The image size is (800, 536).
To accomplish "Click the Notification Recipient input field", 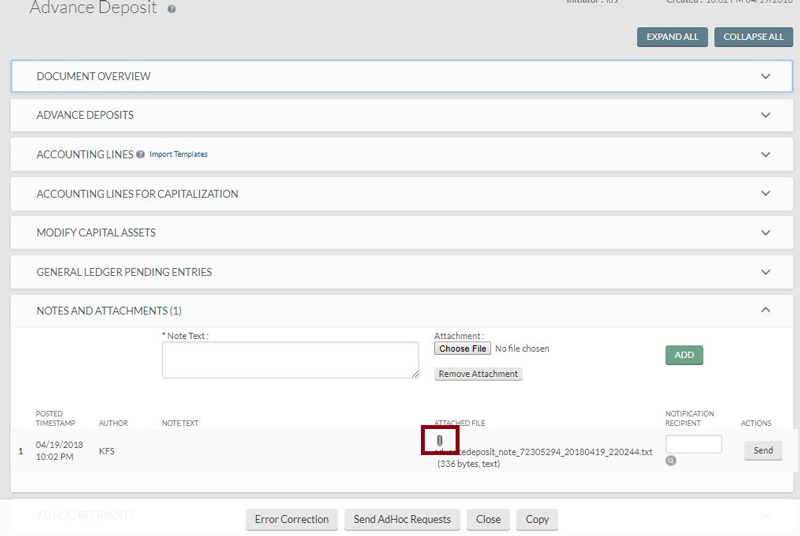I will (x=693, y=444).
